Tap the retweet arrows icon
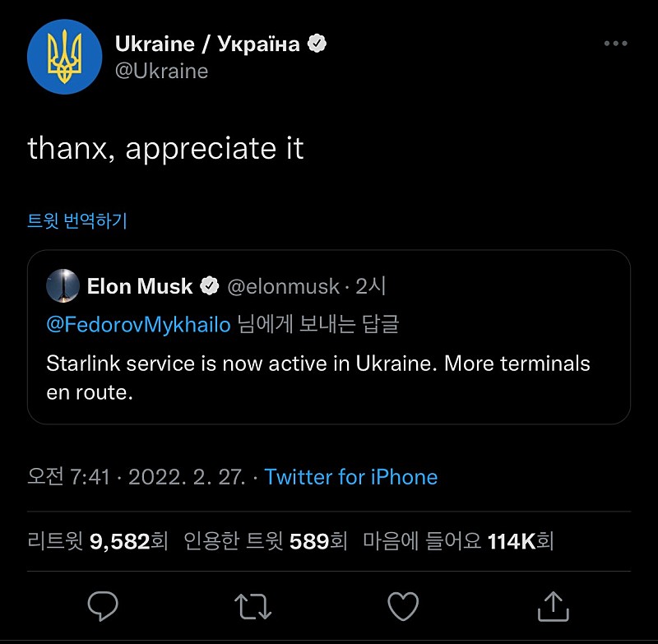658x644 pixels. (253, 607)
